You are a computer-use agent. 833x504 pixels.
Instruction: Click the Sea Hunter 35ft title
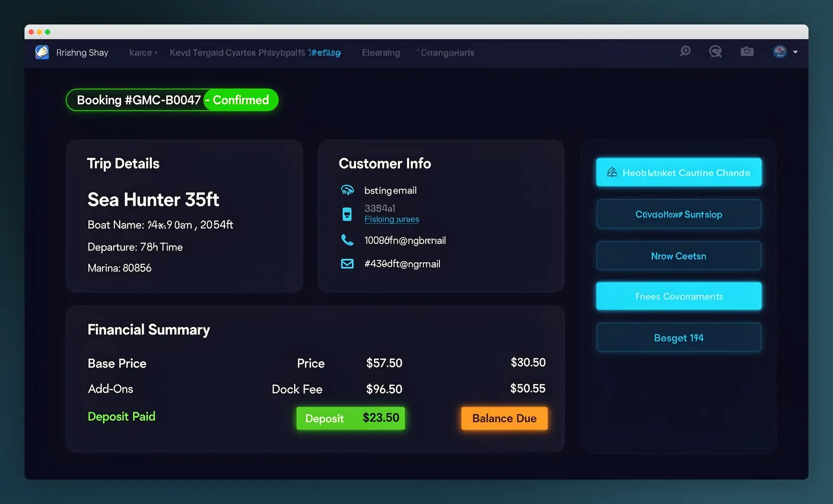pyautogui.click(x=153, y=200)
